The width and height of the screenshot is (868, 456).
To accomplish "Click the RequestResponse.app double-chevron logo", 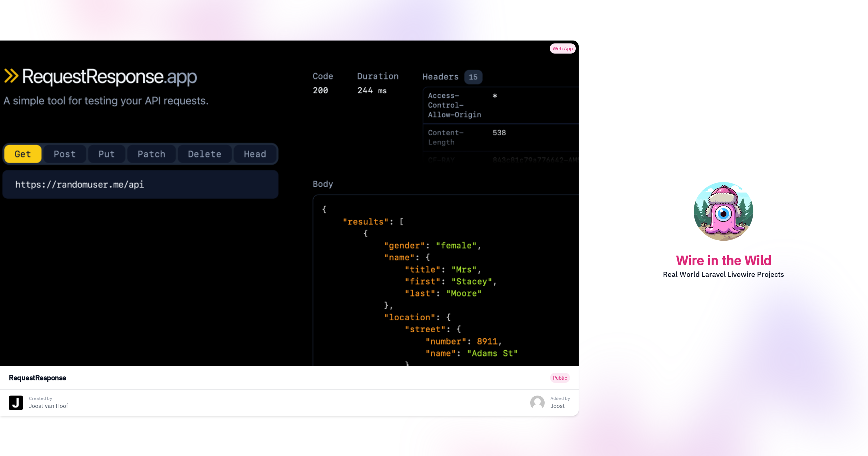I will tap(11, 76).
